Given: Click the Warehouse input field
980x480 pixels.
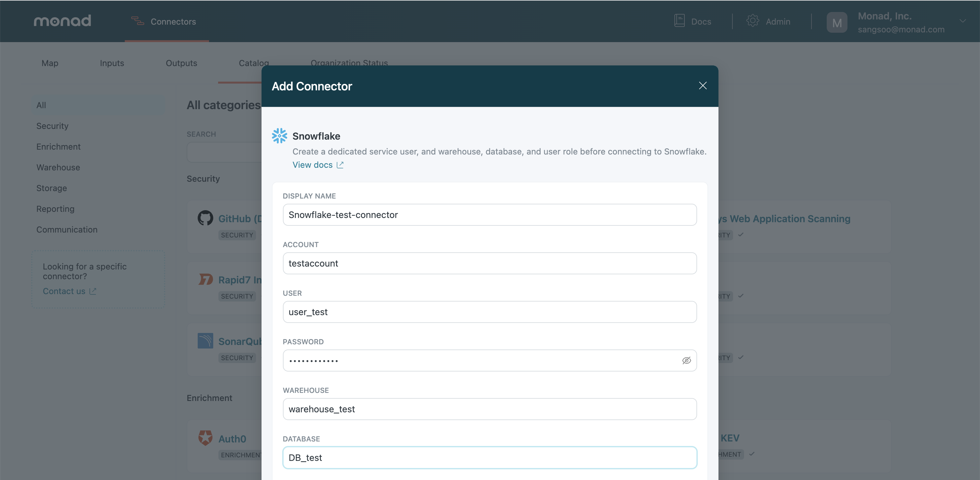Looking at the screenshot, I should coord(490,409).
